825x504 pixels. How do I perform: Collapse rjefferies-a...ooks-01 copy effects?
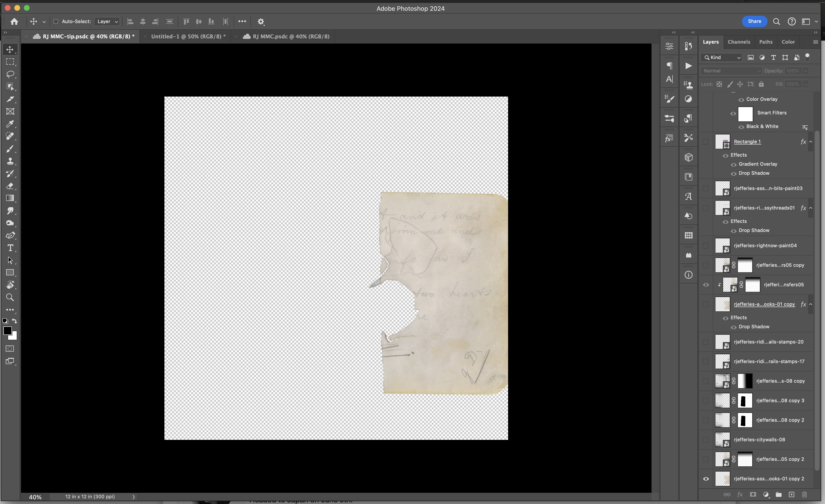[x=811, y=304]
